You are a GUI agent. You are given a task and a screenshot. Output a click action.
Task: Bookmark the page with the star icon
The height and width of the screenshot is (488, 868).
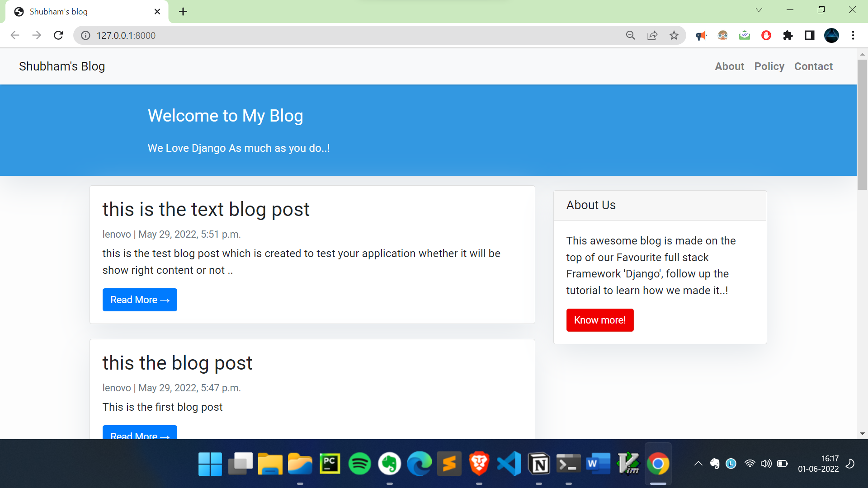[x=674, y=35]
